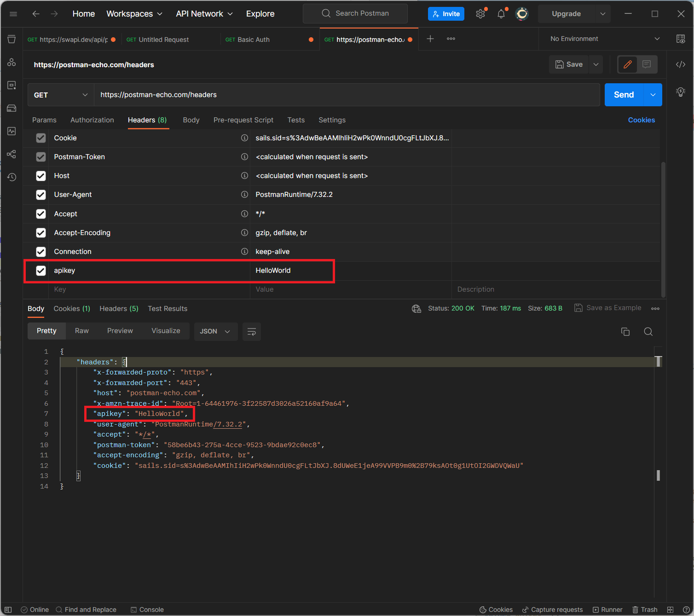This screenshot has width=694, height=616.
Task: Disable the User-Agent header checkbox
Action: 41,195
